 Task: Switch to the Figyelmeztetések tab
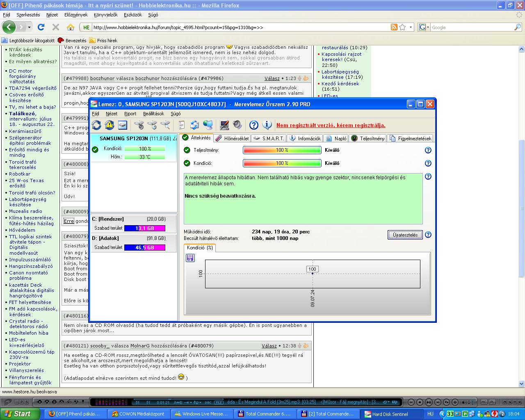pos(411,138)
